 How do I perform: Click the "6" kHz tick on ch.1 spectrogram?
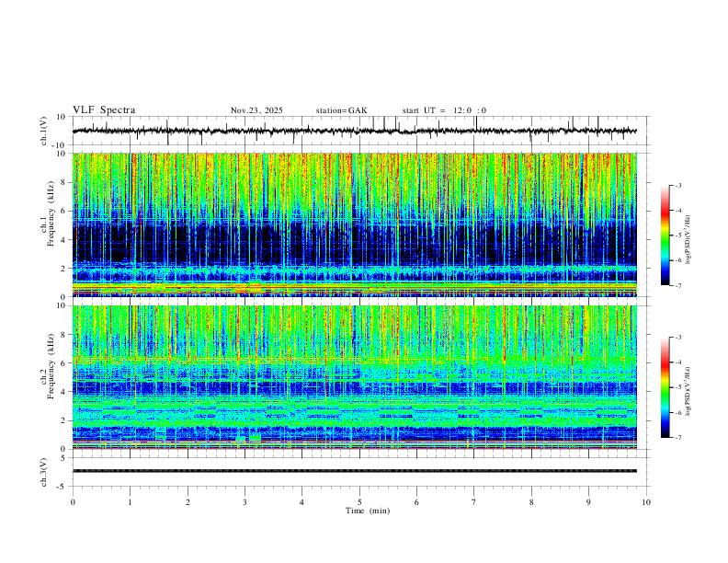64,211
